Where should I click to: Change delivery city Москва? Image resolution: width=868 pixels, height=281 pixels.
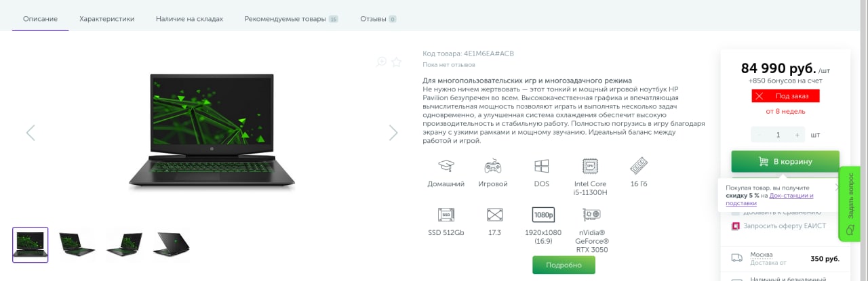point(761,255)
